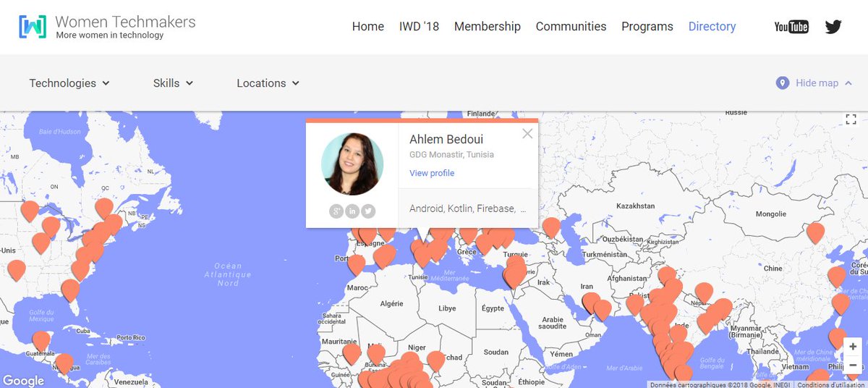Close the Ahlem Bedoui info card

click(527, 133)
